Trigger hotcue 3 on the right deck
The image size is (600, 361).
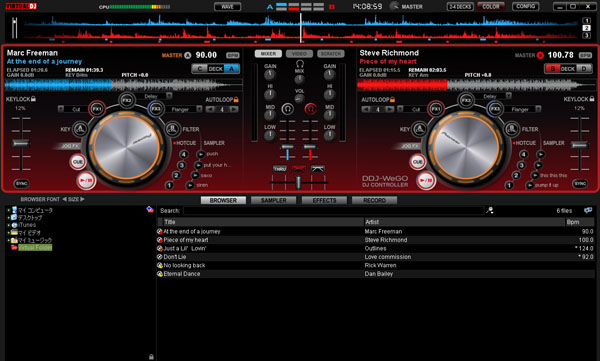pos(521,165)
